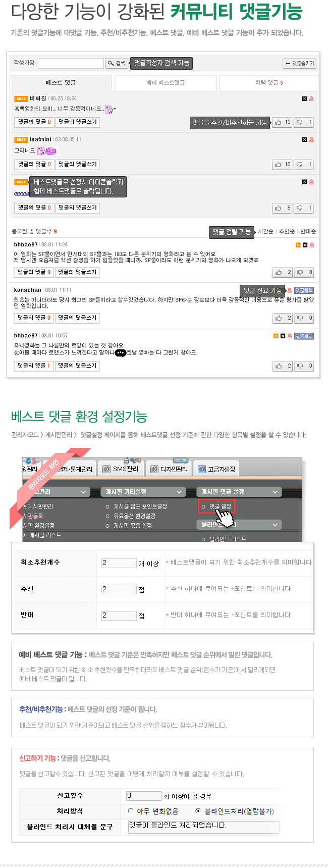328x868 pixels.
Task: Click the thumbs-down icon on bhbae87's 10:57 comment
Action: coord(300,366)
